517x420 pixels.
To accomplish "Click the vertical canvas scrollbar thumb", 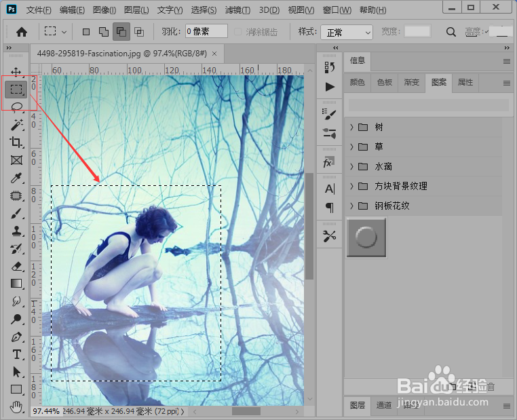I will [x=309, y=227].
